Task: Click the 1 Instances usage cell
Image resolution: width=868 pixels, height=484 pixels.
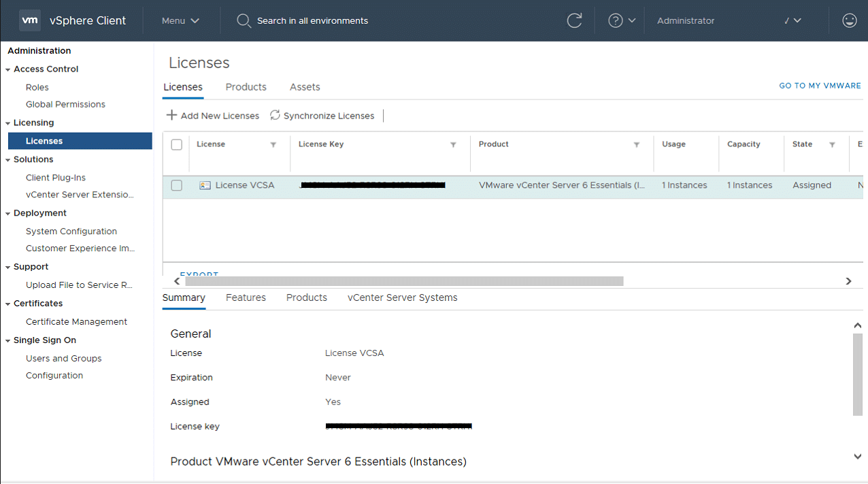Action: (x=684, y=185)
